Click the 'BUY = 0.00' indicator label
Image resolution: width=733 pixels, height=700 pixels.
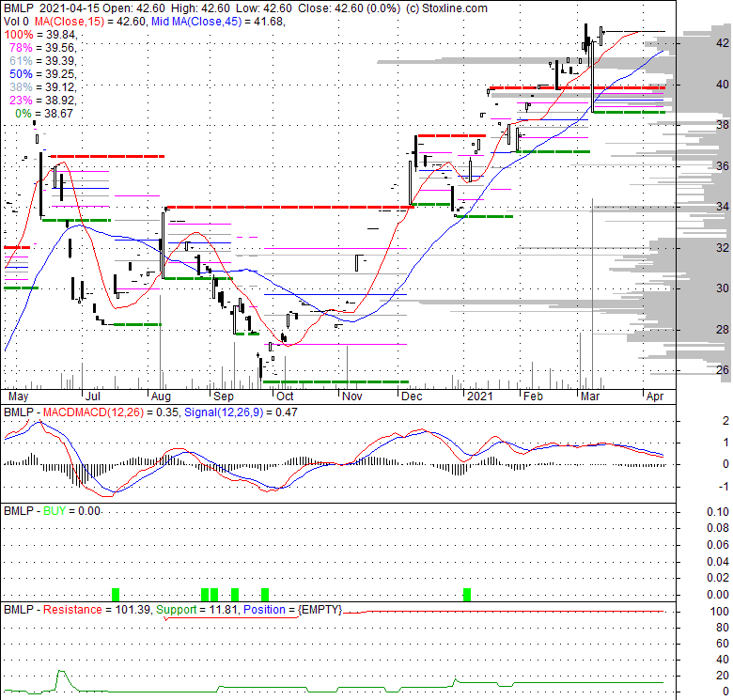coord(72,511)
